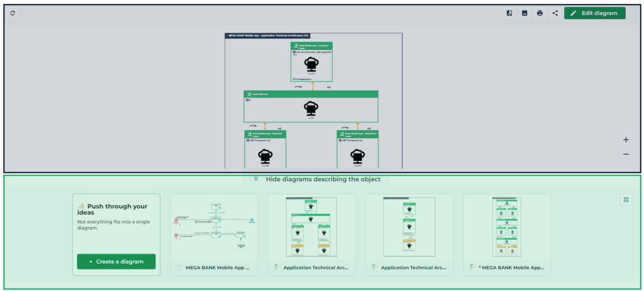Zoom in with the plus icon
This screenshot has height=291, width=644.
[x=626, y=139]
